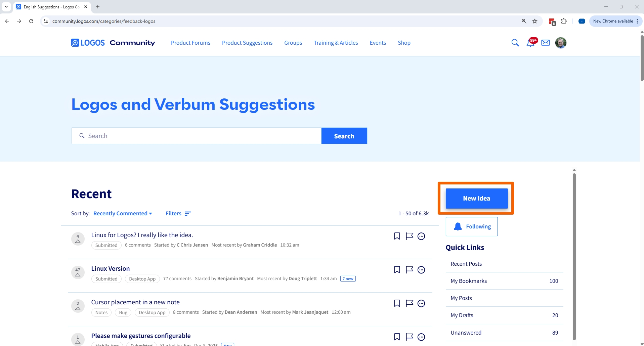Bookmark this page with the star icon
Screen dimensions: 644x346
pyautogui.click(x=535, y=21)
